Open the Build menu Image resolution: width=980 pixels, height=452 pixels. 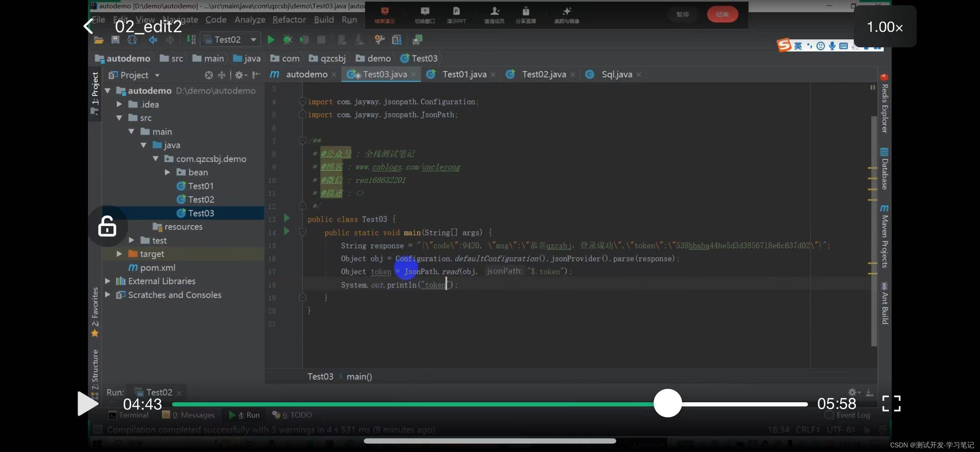(x=324, y=20)
